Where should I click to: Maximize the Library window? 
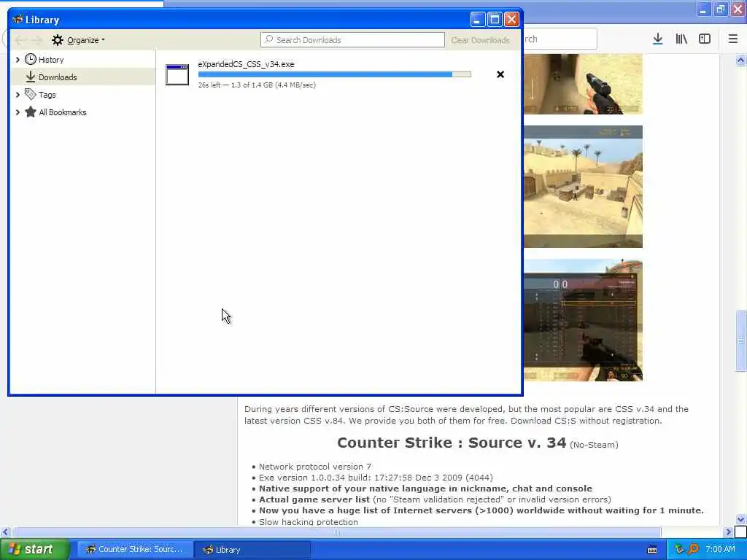point(495,20)
